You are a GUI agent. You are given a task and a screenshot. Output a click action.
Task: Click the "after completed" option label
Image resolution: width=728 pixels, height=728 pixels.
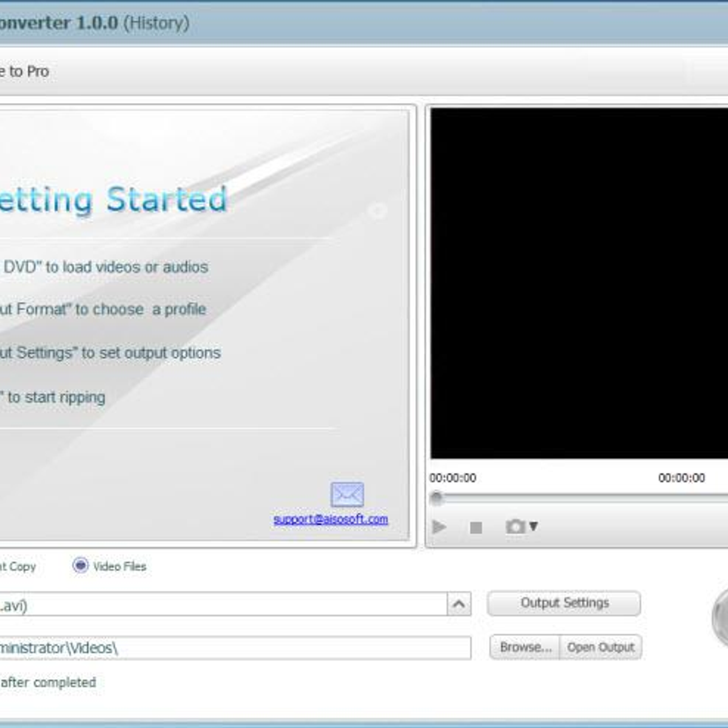click(x=48, y=682)
